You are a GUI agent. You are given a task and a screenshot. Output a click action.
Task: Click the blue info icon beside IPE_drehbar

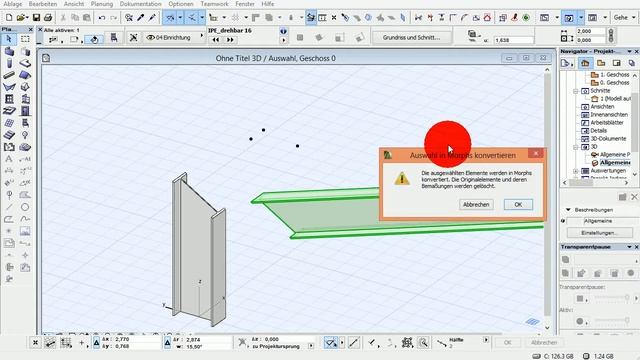click(x=283, y=31)
